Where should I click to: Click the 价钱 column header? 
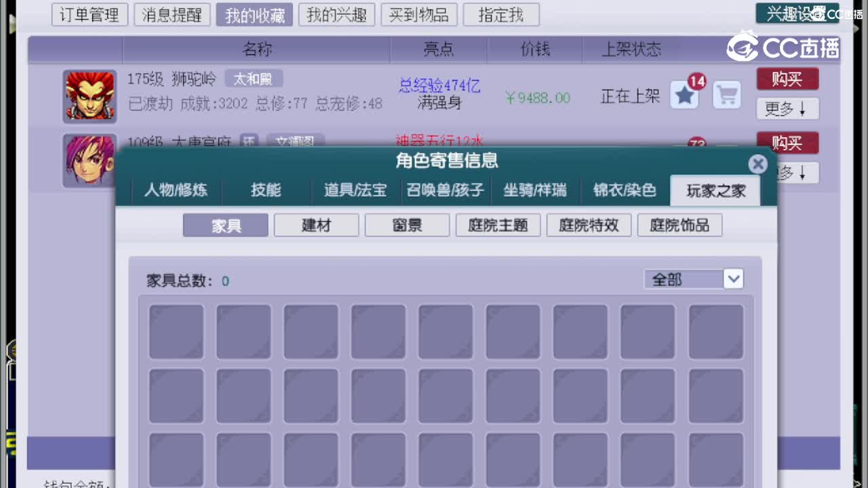pyautogui.click(x=534, y=49)
